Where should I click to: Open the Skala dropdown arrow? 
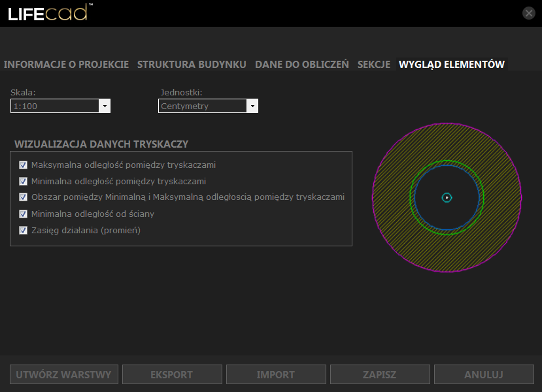point(105,106)
